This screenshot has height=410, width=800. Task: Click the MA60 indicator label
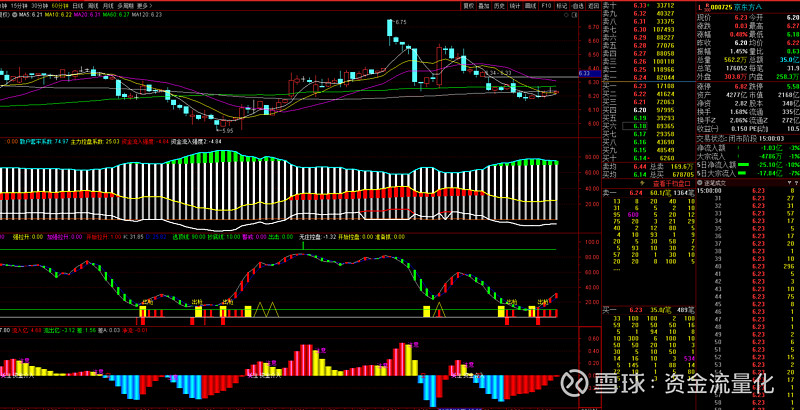116,15
